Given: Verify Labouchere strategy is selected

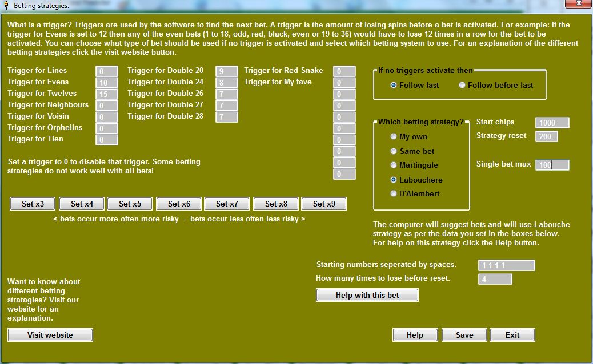Looking at the screenshot, I should click(394, 179).
